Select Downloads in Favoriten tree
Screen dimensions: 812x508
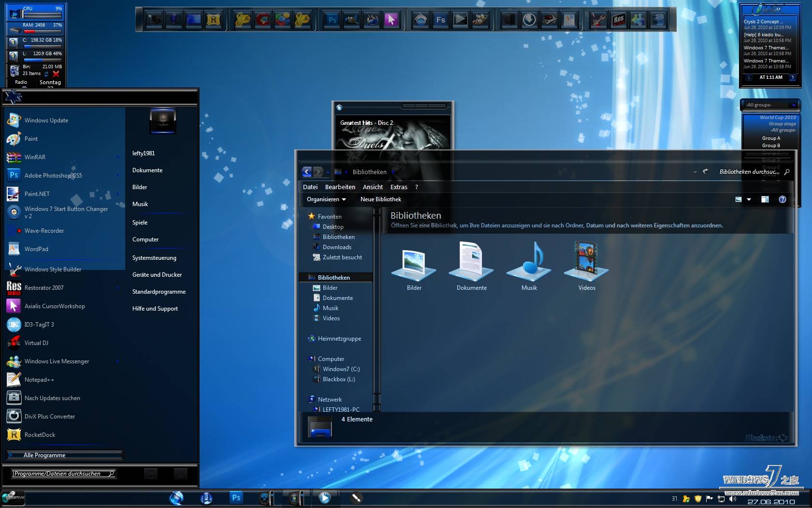coord(337,247)
